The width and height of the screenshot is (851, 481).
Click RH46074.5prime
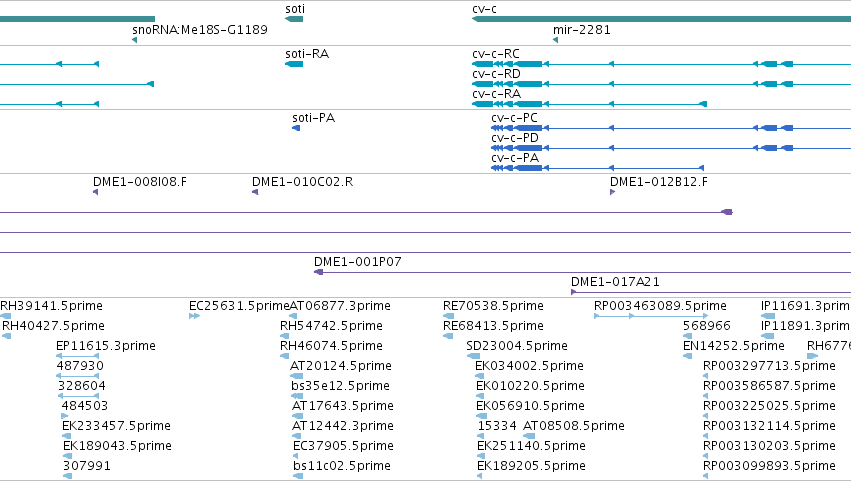[x=331, y=346]
